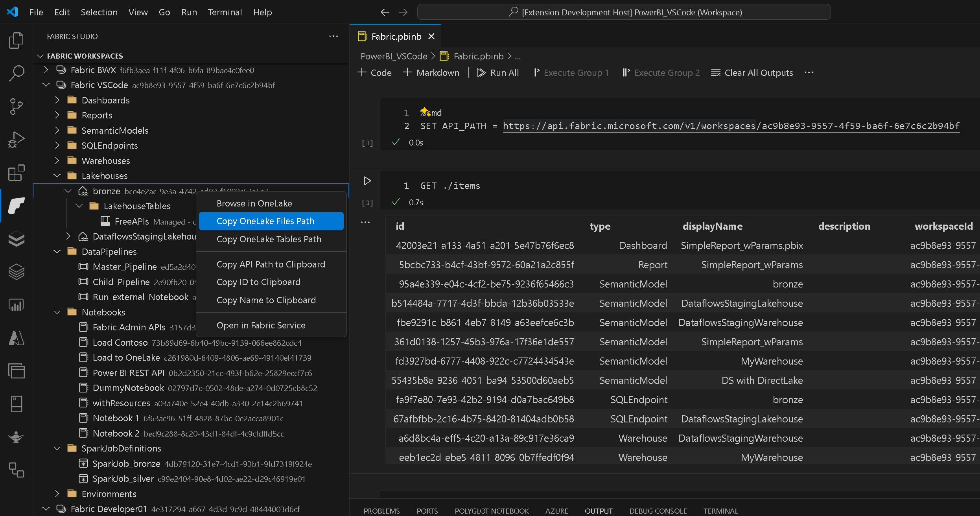Open the Fabric API workspace URL link
Viewport: 980px width, 516px height.
731,126
